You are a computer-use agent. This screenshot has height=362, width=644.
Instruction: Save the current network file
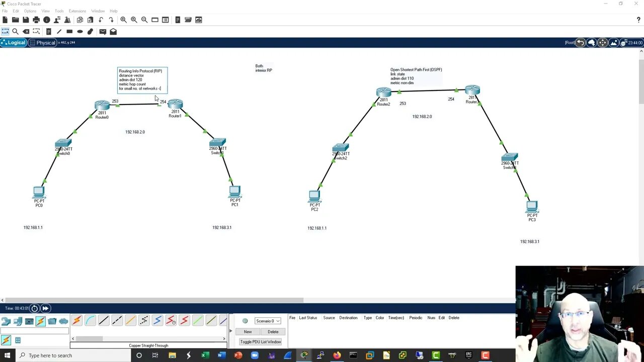26,20
